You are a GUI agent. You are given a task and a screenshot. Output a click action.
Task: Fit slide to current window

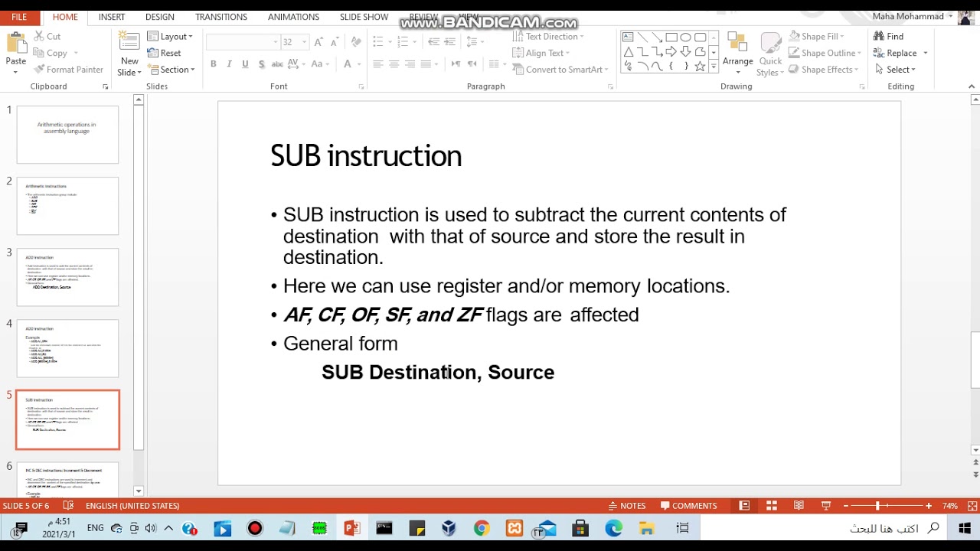[x=972, y=506]
